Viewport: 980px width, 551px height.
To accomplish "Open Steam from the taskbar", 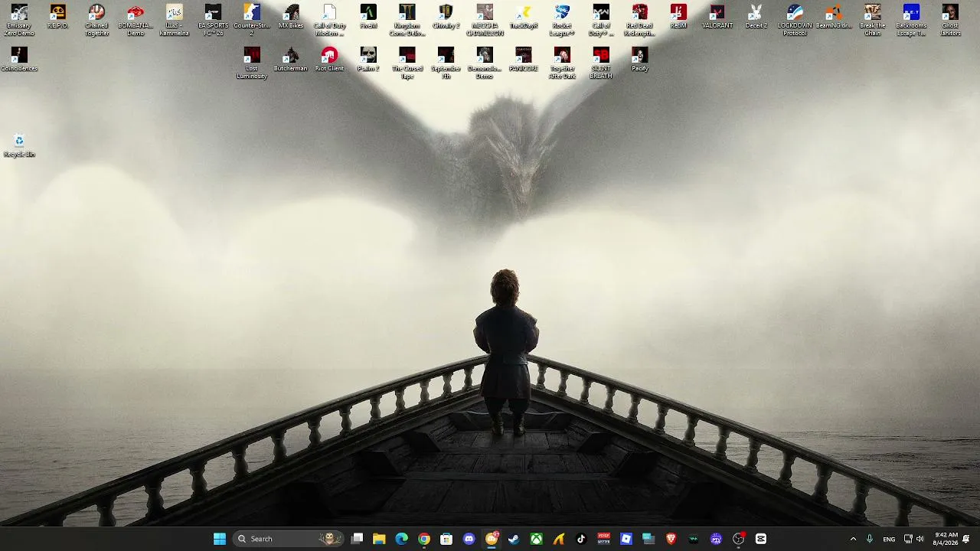I will (514, 539).
